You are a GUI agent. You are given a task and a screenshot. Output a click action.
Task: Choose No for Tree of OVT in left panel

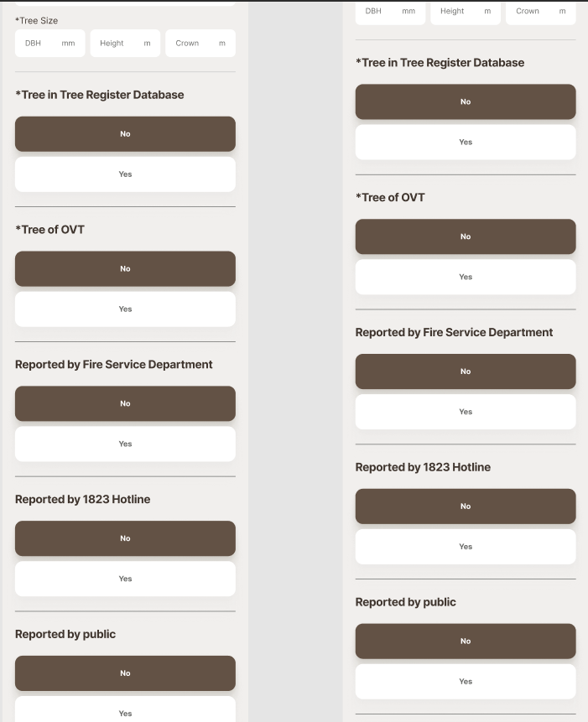(125, 269)
